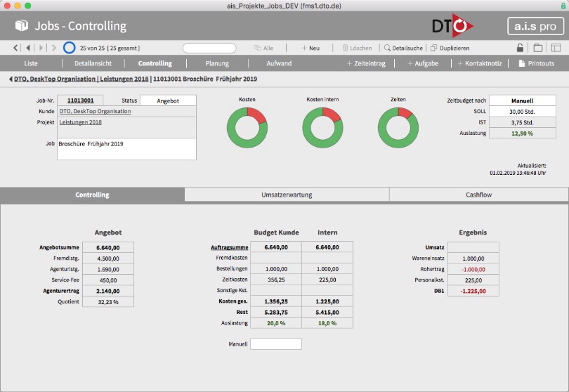This screenshot has height=392, width=569.
Task: Click the Manuell input field
Action: coord(276,344)
